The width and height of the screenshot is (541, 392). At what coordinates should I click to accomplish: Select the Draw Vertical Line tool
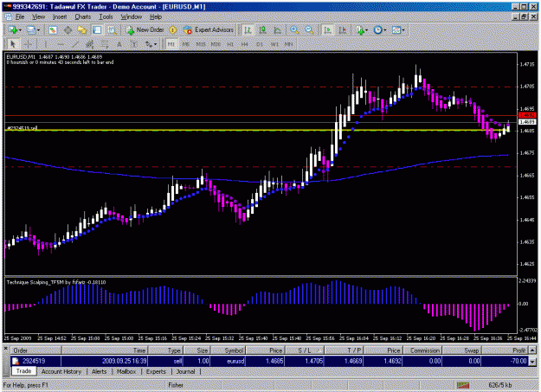point(45,44)
